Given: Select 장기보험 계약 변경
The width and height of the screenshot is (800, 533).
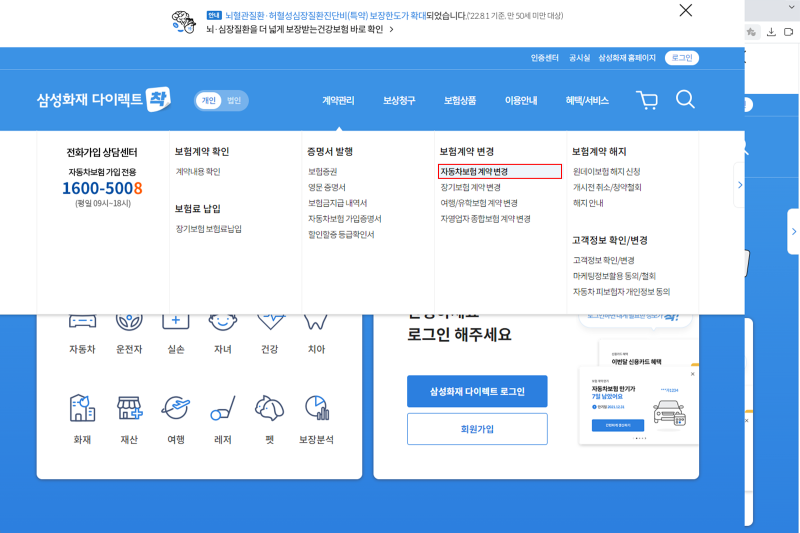Looking at the screenshot, I should [x=470, y=188].
